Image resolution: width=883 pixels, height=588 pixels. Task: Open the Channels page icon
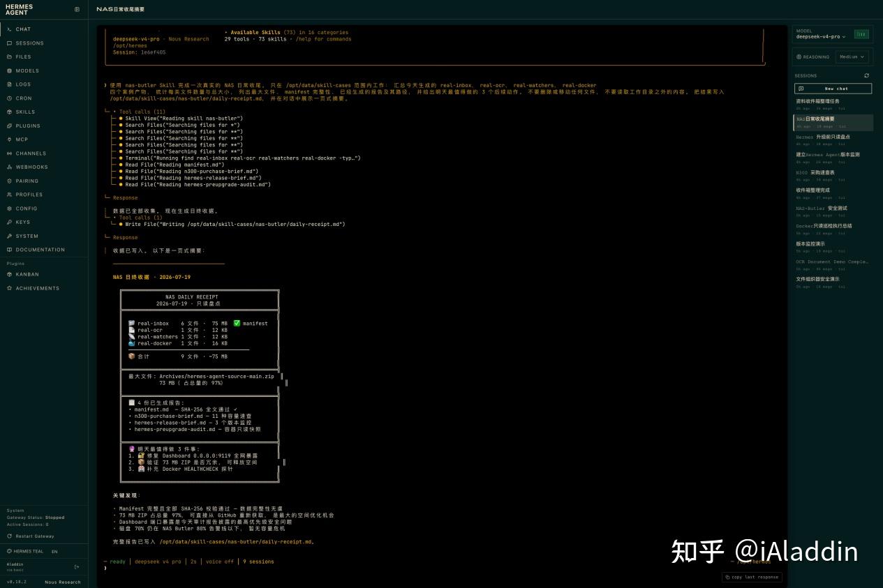[9, 153]
